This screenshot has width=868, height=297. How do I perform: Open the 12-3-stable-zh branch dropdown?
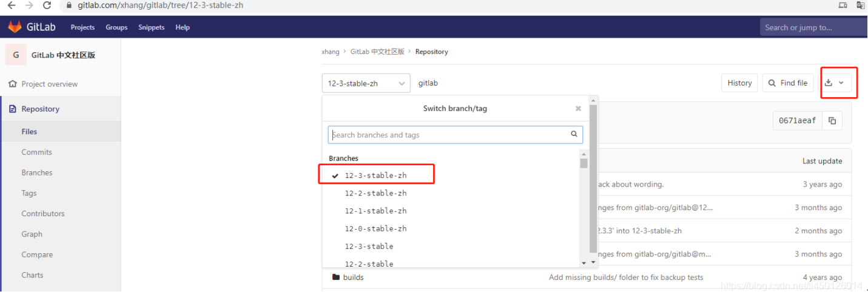(366, 83)
